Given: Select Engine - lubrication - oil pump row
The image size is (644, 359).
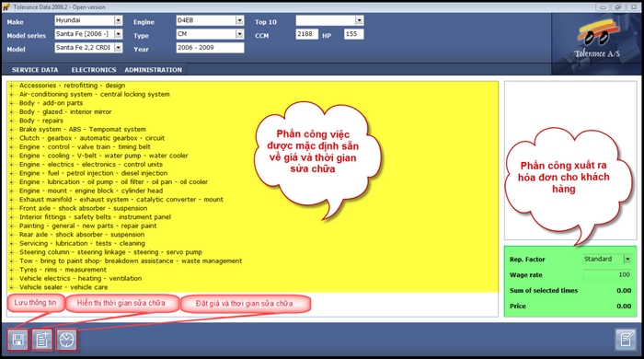Looking at the screenshot, I should [x=113, y=182].
